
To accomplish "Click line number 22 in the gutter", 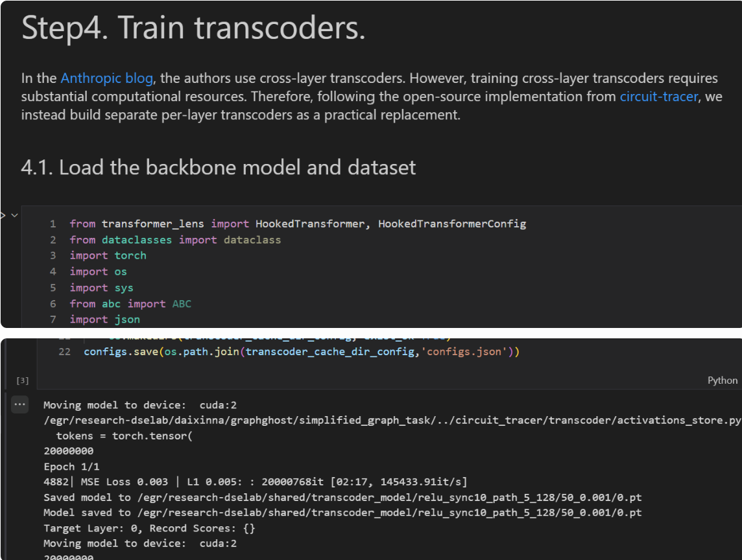I will pos(64,352).
